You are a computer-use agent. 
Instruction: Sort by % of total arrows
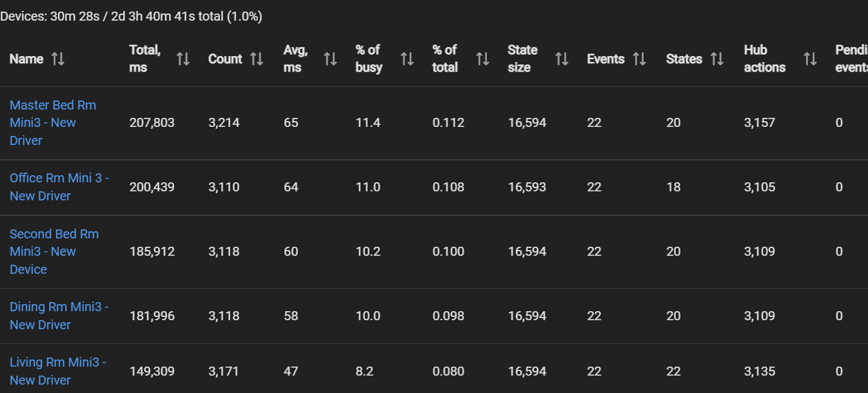coord(483,59)
